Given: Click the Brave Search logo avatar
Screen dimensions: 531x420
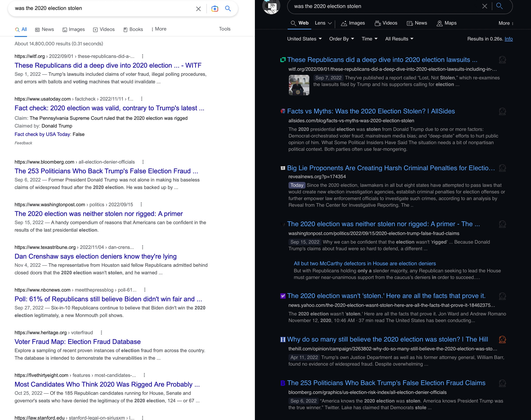Looking at the screenshot, I should tap(271, 6).
